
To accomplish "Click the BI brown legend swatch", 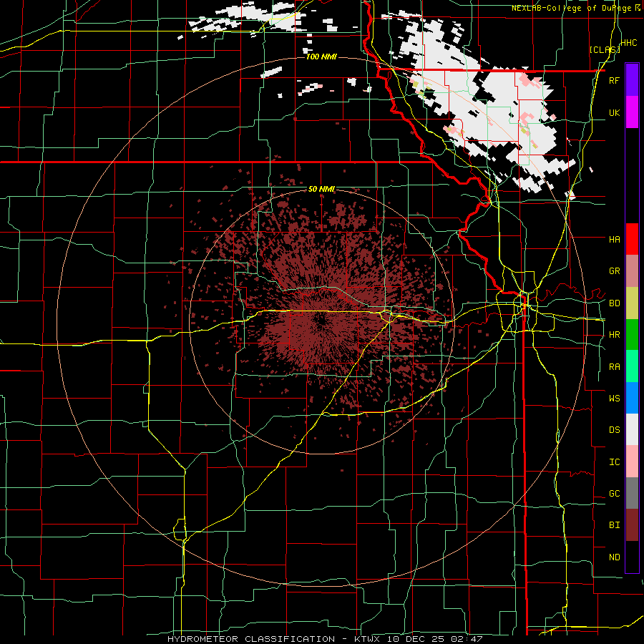I will pos(632,525).
